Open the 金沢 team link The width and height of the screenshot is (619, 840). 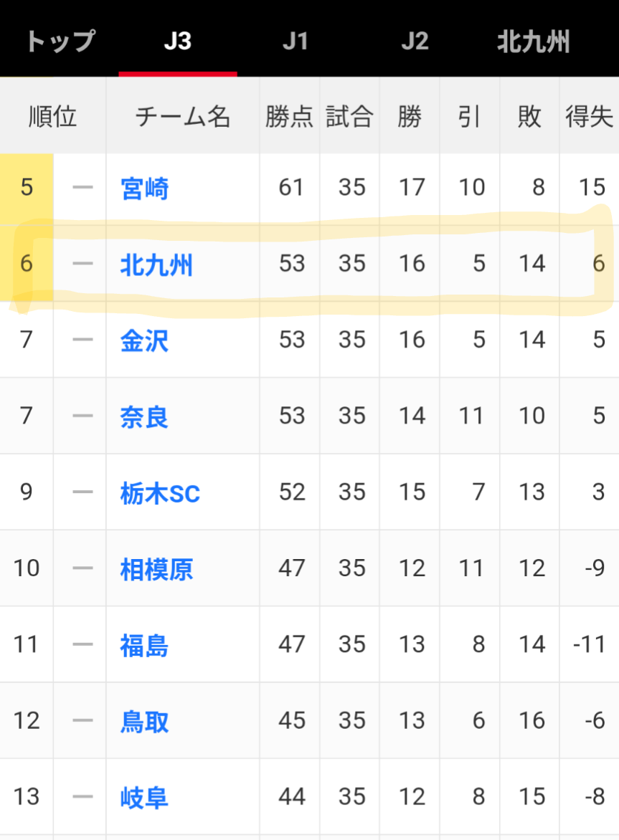coord(144,340)
